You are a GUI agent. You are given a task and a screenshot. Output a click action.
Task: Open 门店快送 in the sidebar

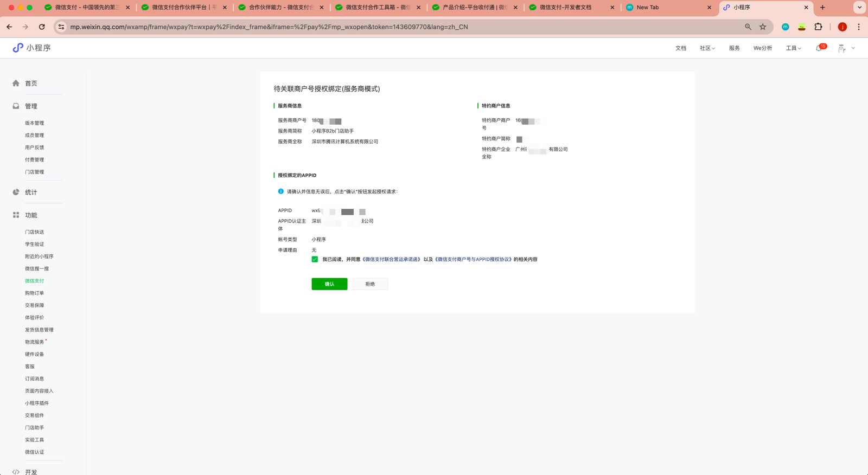pos(35,232)
